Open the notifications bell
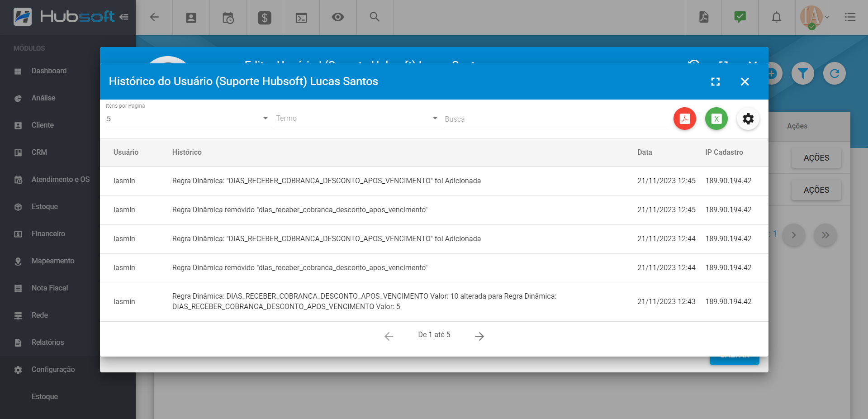 point(777,17)
